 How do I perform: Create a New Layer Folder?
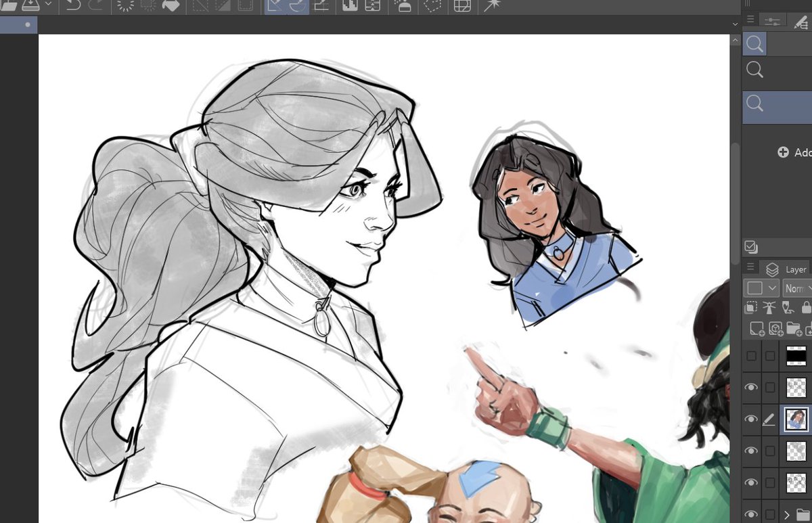794,329
